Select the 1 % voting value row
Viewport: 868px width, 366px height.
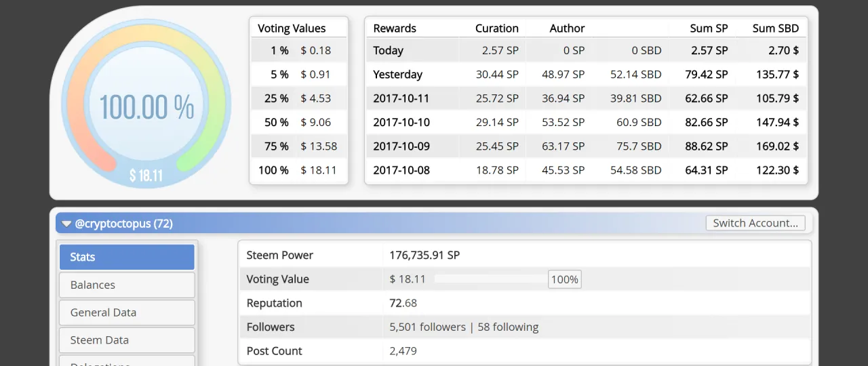pos(298,50)
